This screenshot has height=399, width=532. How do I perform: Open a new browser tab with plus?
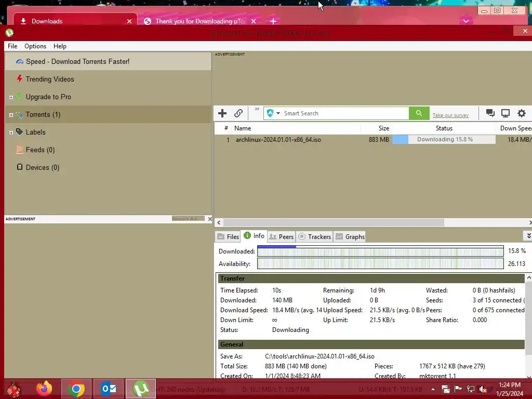(273, 21)
